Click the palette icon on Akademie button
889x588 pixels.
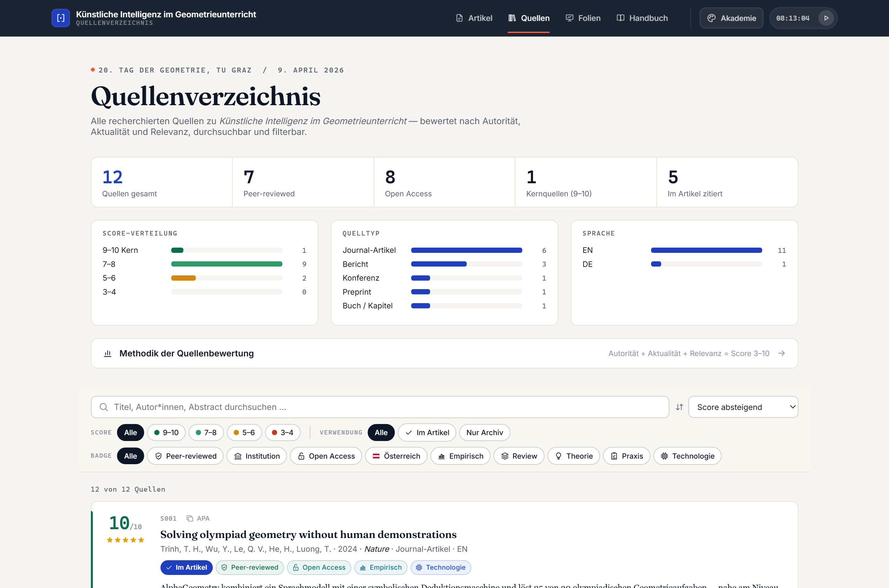pos(711,18)
